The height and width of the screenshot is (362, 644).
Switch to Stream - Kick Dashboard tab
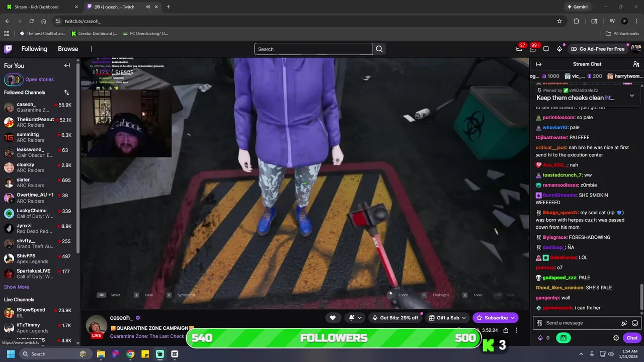point(42,7)
